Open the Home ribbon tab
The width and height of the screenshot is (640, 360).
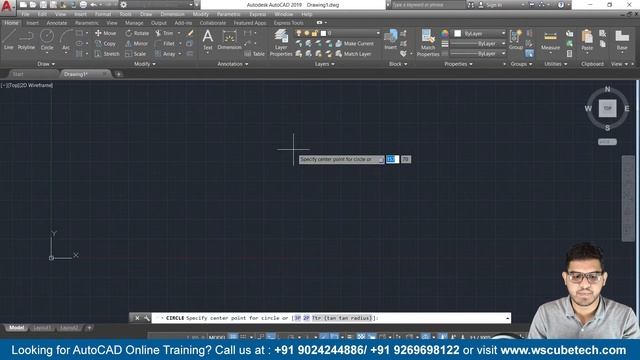[x=11, y=23]
